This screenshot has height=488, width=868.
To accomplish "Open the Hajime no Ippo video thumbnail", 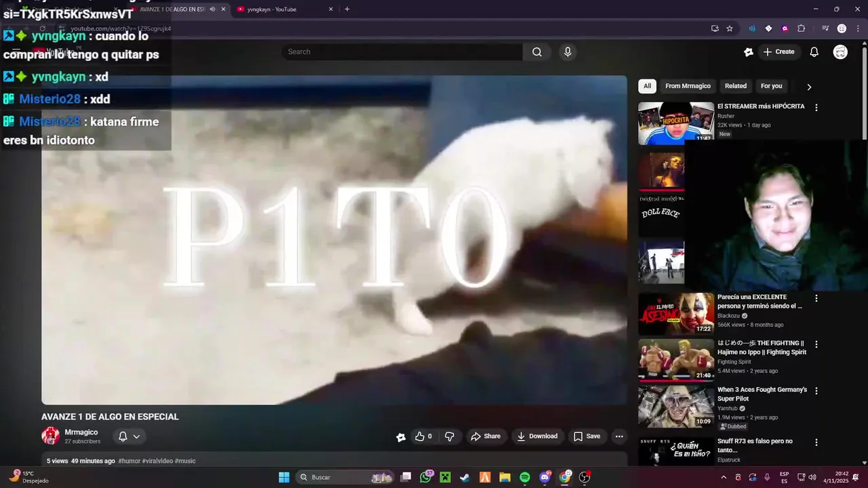I will click(676, 360).
